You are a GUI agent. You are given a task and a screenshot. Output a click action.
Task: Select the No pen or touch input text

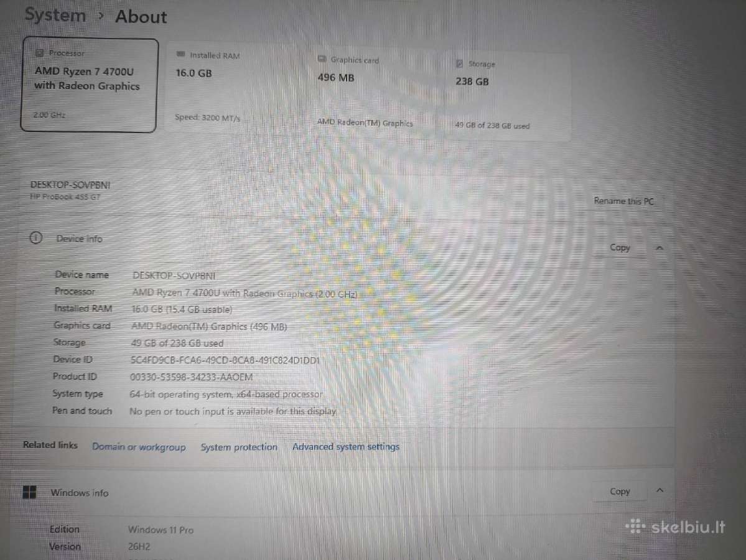pos(233,411)
